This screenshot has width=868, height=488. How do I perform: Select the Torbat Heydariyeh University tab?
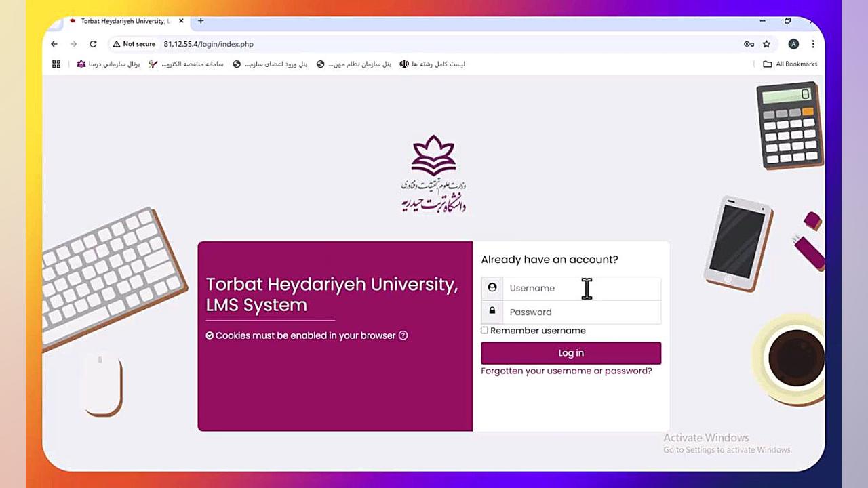pyautogui.click(x=126, y=21)
